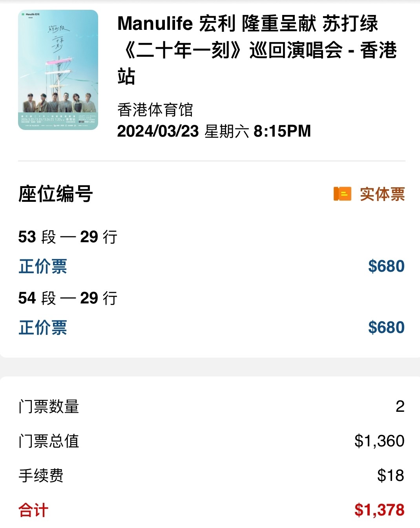420x528 pixels.
Task: Click the orange physical ticket icon
Action: coord(342,194)
